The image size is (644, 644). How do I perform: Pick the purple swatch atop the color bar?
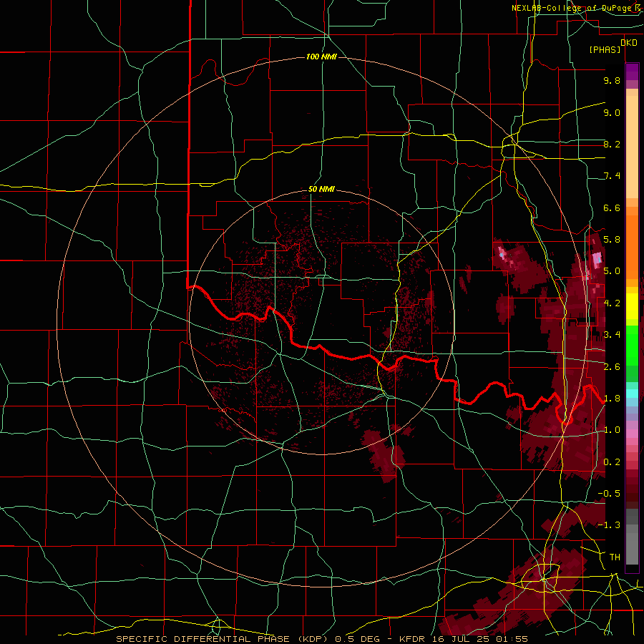(x=632, y=72)
